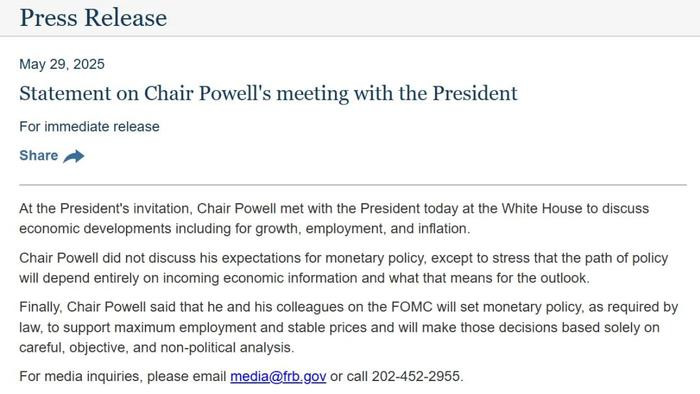The width and height of the screenshot is (700, 394).
Task: Click the Share arrow icon
Action: coord(74,156)
